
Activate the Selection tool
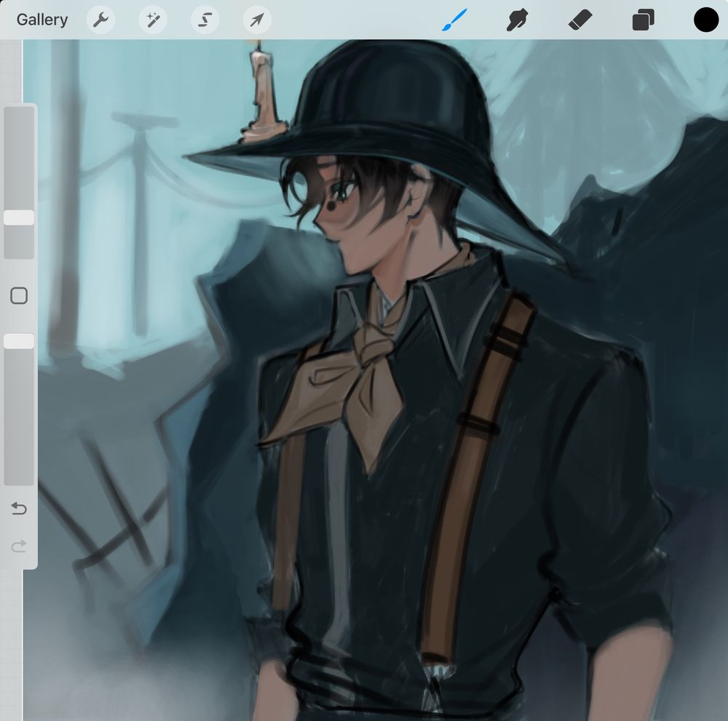point(205,20)
